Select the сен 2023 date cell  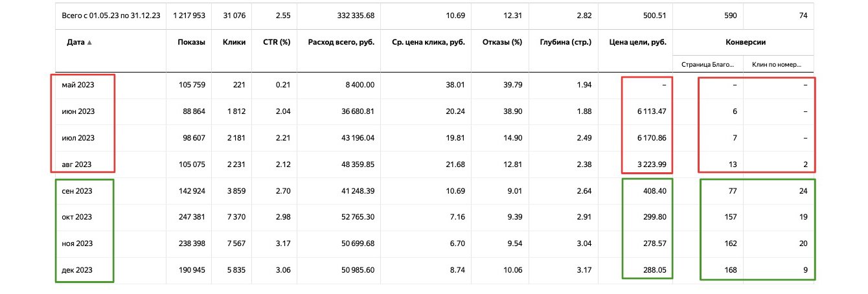pyautogui.click(x=78, y=192)
